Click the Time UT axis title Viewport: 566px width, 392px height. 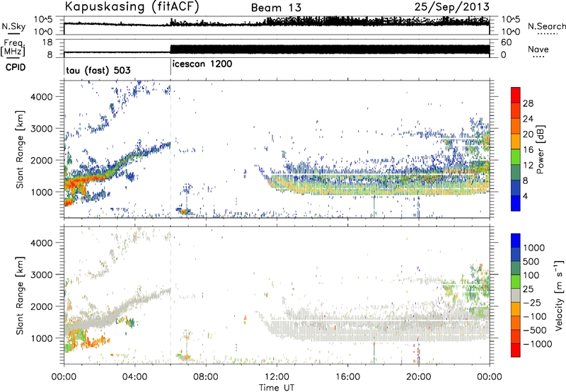point(277,388)
